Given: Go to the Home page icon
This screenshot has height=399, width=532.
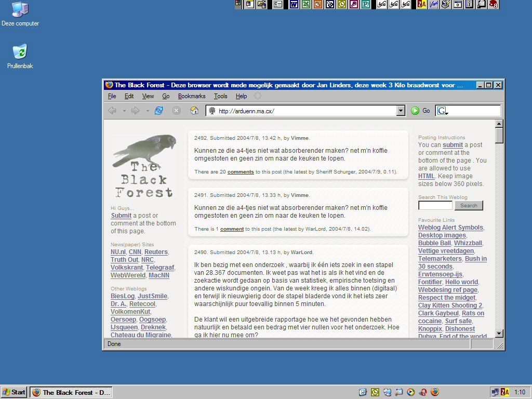Looking at the screenshot, I should (x=194, y=111).
